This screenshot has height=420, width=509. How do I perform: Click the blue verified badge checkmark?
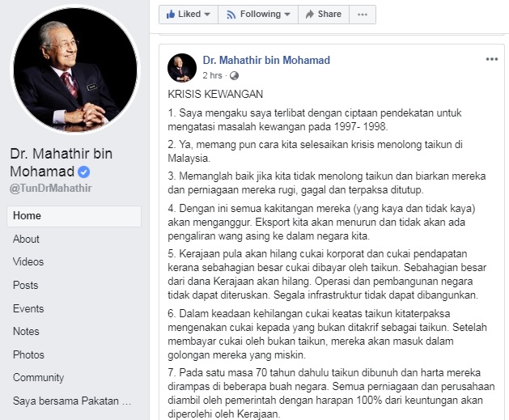(x=83, y=172)
